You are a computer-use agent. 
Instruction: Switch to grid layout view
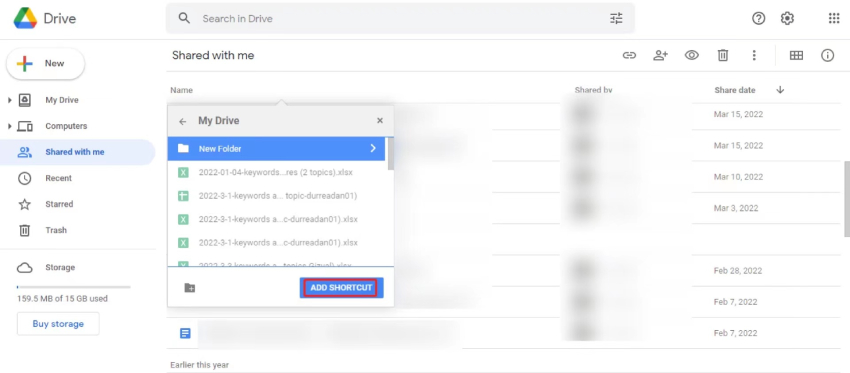796,55
